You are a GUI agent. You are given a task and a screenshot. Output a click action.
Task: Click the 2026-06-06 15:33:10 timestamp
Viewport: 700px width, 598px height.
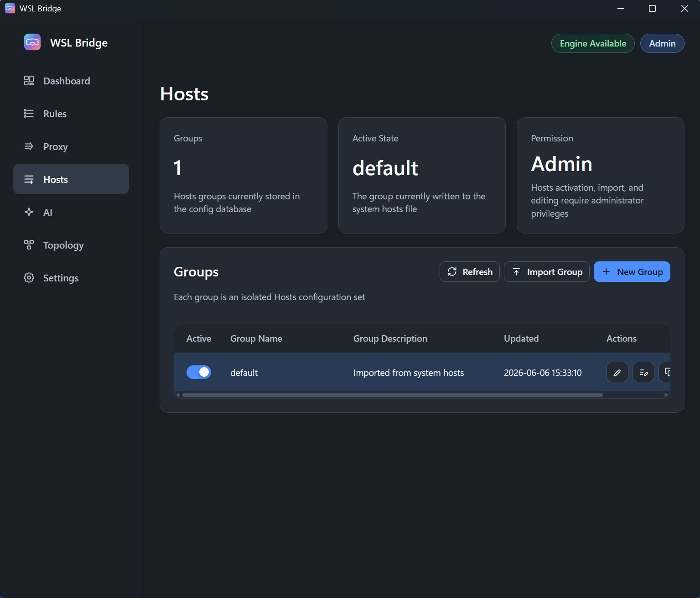pos(543,373)
